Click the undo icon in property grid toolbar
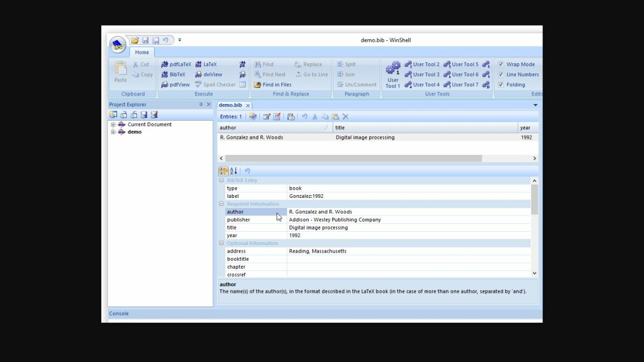The width and height of the screenshot is (644, 362). tap(247, 171)
